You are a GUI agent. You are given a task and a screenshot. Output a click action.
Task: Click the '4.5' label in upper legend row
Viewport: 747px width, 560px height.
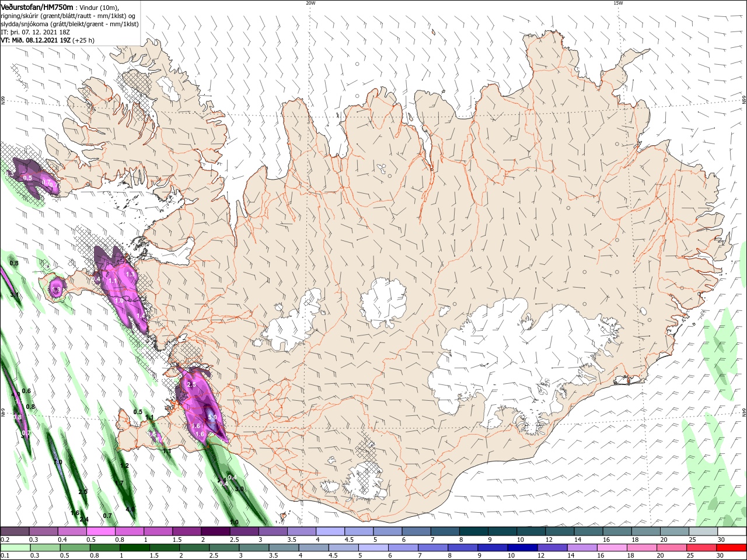(x=350, y=540)
